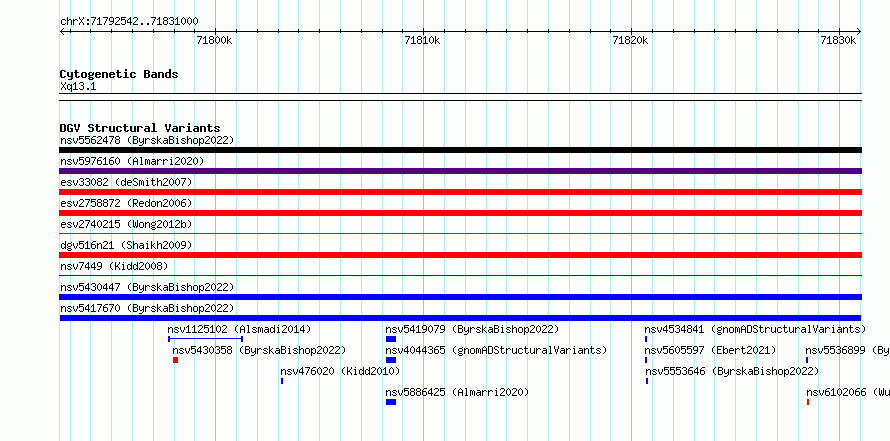Select the blue nsv5553646 variant tick
Screen dimensions: 890x441
[646, 381]
